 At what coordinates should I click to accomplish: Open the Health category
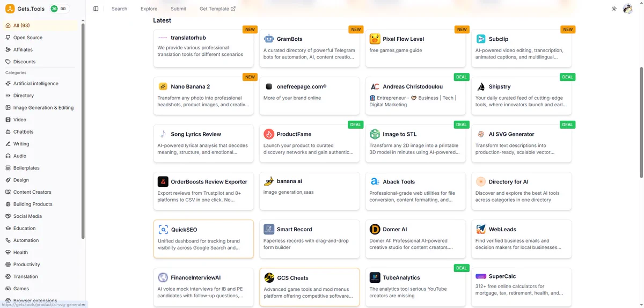click(x=40, y=252)
